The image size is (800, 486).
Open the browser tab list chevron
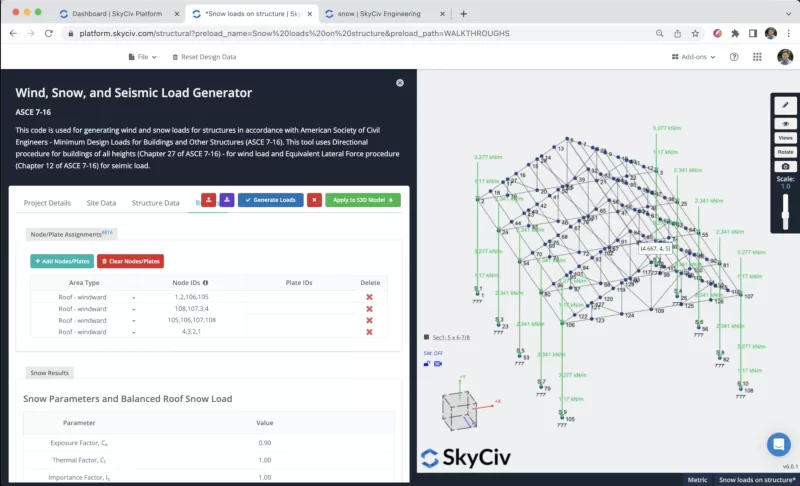788,14
